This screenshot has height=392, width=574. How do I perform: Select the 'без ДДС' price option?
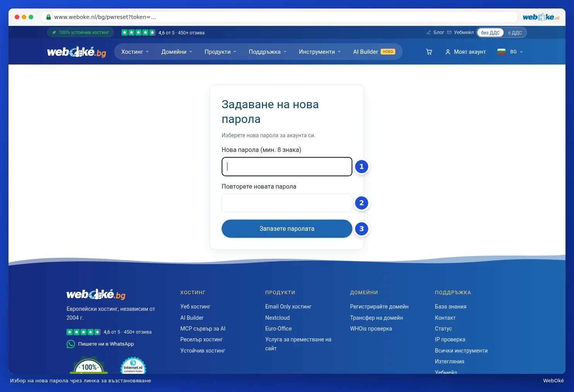point(490,32)
